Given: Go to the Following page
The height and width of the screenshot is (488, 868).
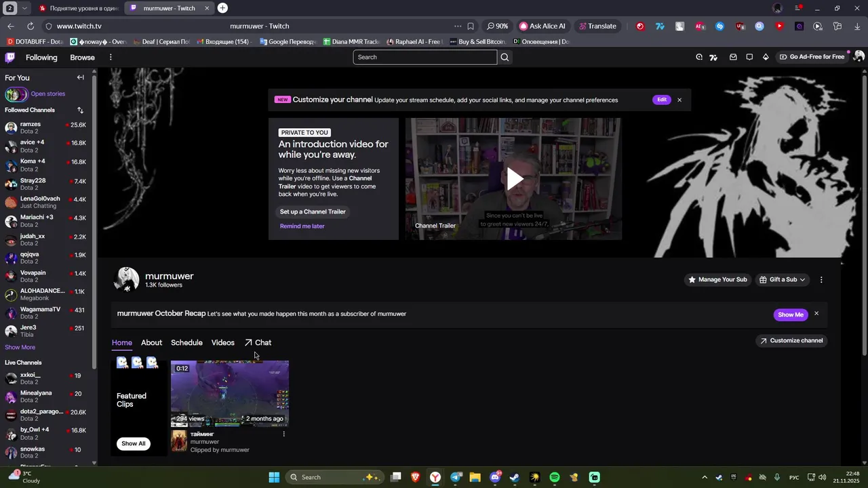Looking at the screenshot, I should coord(41,57).
